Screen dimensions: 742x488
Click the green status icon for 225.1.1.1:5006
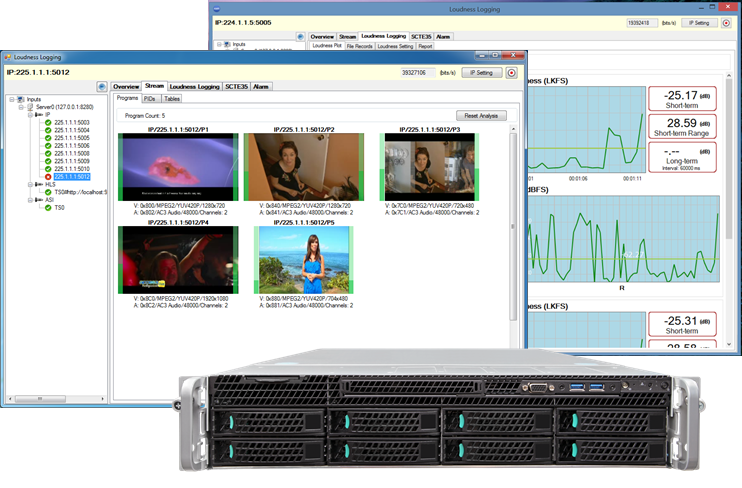pos(48,146)
